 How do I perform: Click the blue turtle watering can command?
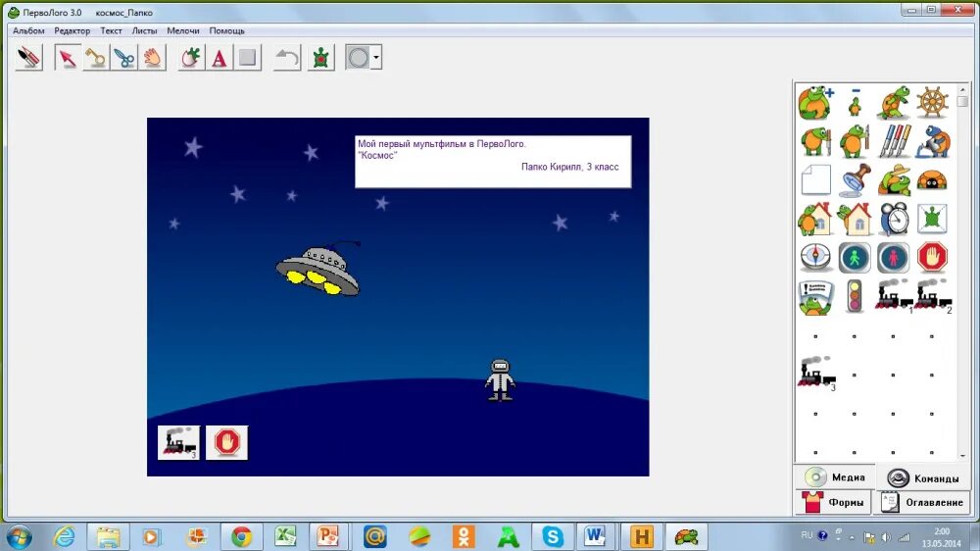pyautogui.click(x=933, y=141)
